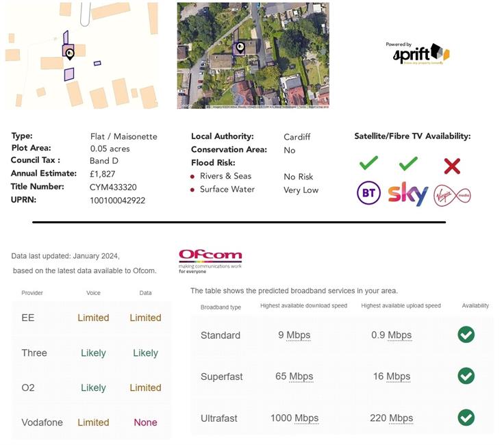The height and width of the screenshot is (445, 504).
Task: Click the Sky logo
Action: tap(408, 194)
